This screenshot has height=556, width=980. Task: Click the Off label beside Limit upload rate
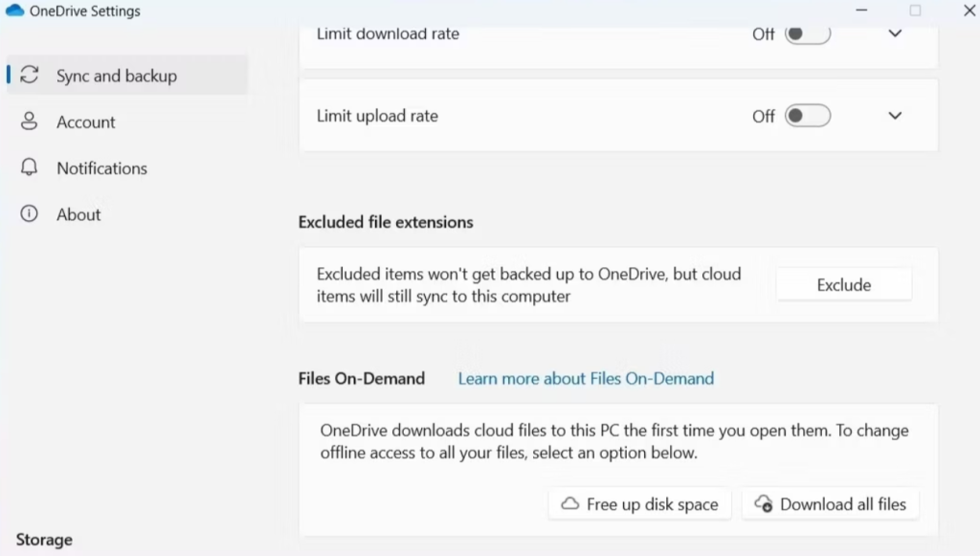[763, 116]
